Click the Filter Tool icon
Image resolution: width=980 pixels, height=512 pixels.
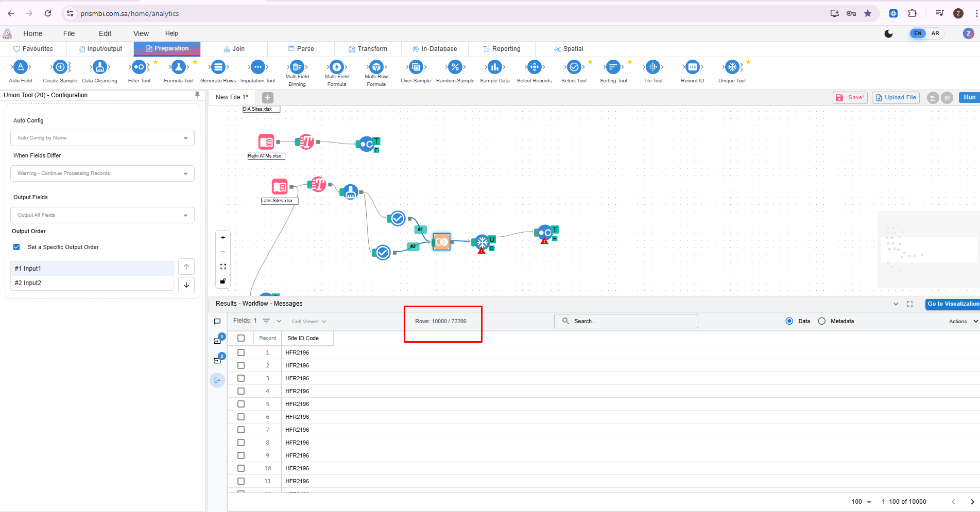pyautogui.click(x=139, y=67)
